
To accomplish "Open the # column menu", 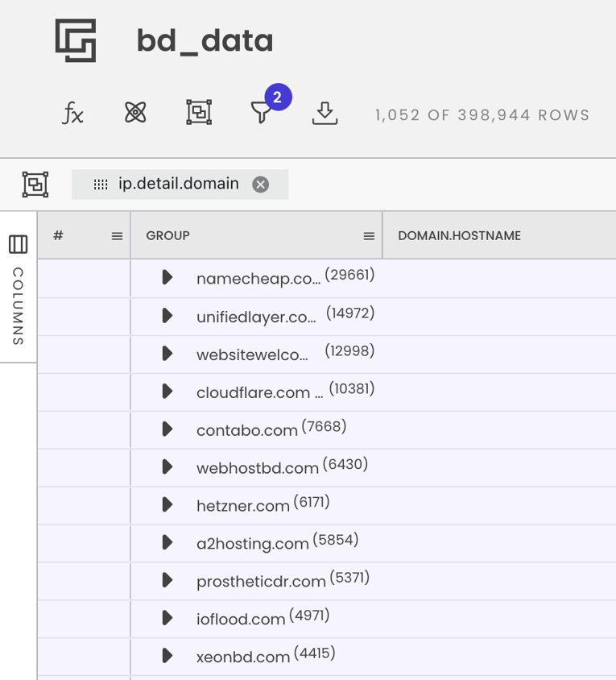I will click(x=117, y=236).
